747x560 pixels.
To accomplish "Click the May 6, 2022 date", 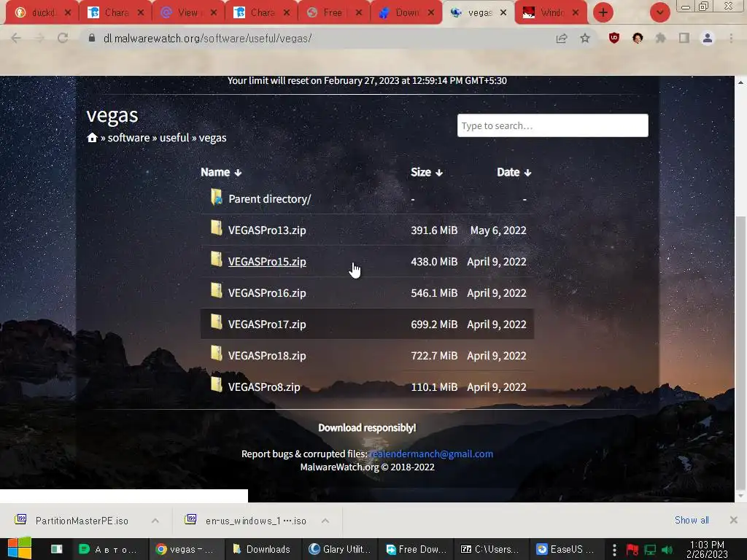I will coord(498,230).
